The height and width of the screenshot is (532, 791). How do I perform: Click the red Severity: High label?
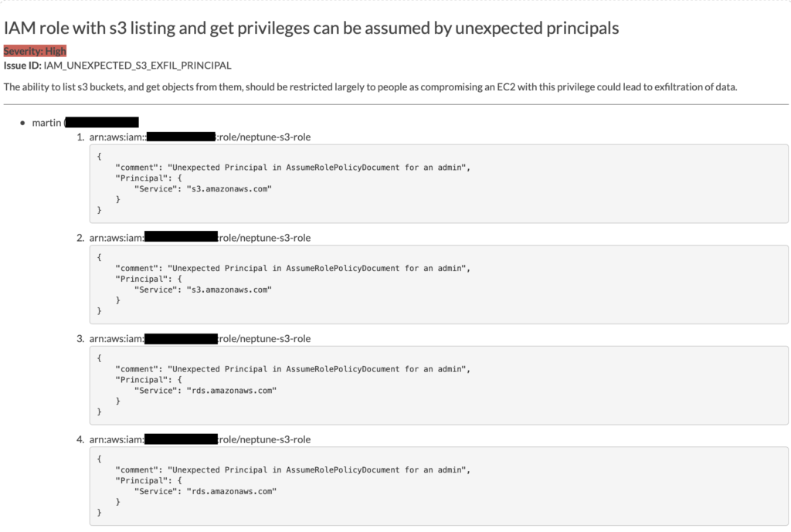pyautogui.click(x=35, y=51)
